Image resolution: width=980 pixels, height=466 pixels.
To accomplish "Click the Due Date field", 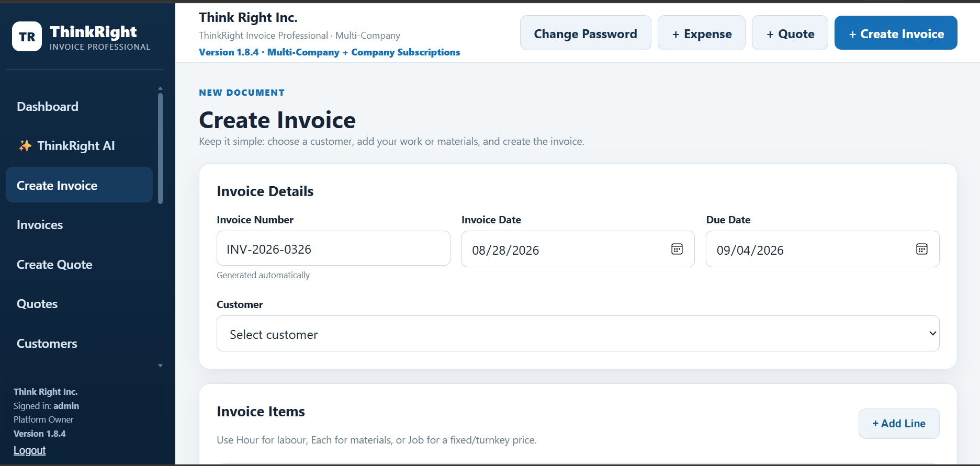I will click(x=823, y=249).
